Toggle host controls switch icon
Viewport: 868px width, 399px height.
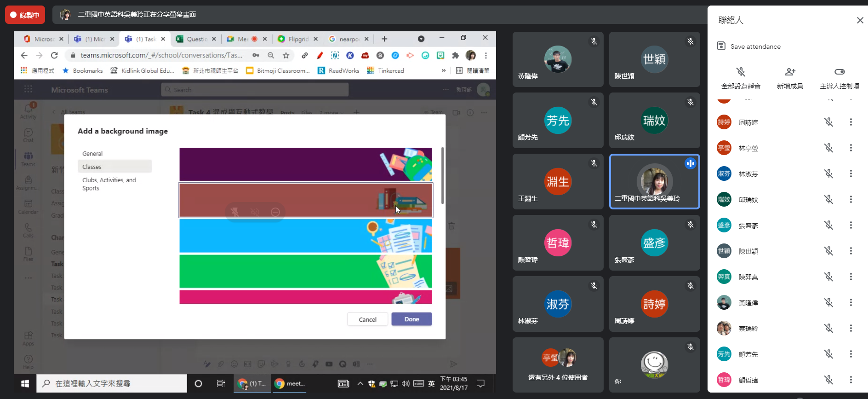[839, 72]
